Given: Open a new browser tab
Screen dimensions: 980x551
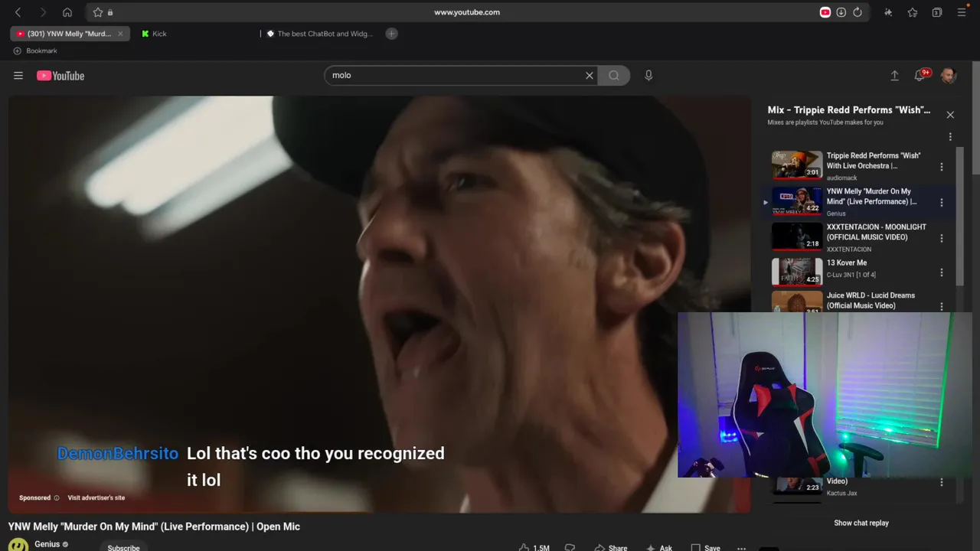Looking at the screenshot, I should tap(391, 34).
